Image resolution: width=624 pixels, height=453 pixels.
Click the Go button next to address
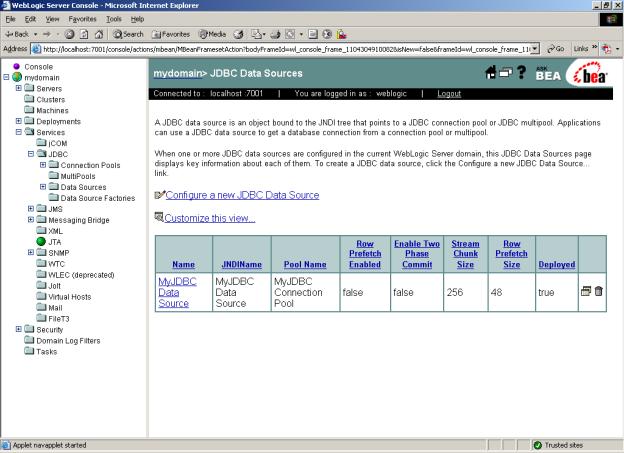coord(556,49)
